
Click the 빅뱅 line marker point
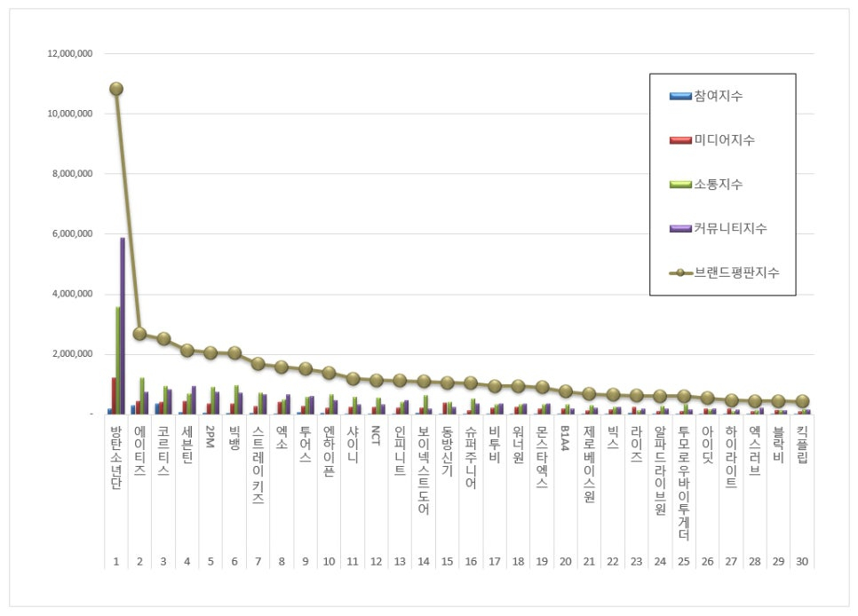point(234,353)
